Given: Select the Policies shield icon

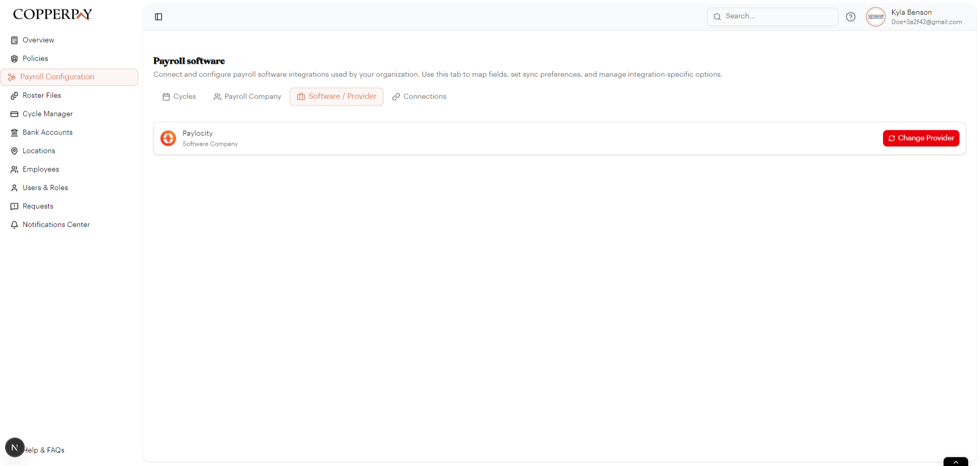Looking at the screenshot, I should [14, 58].
